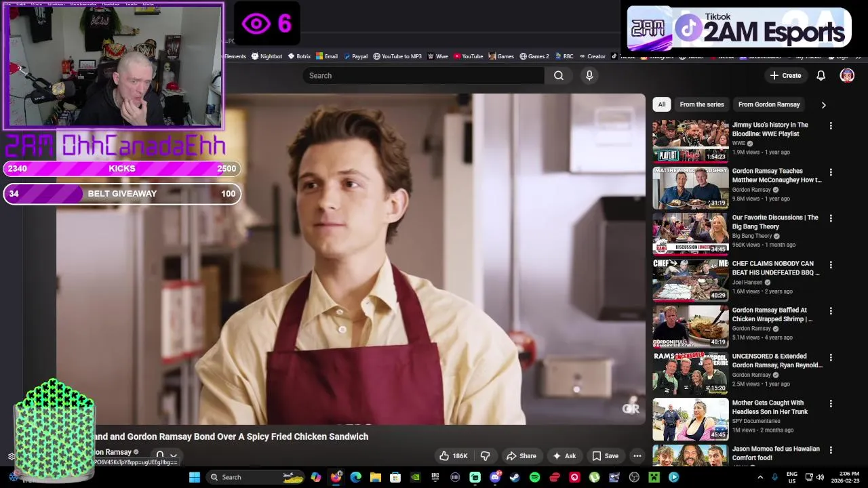
Task: Open the Nightbot bookmark
Action: tap(267, 56)
